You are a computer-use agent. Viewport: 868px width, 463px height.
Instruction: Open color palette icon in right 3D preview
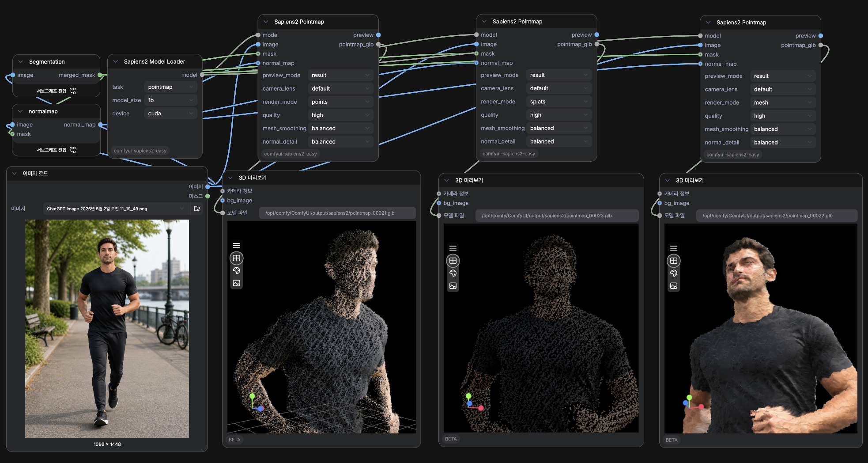pyautogui.click(x=674, y=273)
